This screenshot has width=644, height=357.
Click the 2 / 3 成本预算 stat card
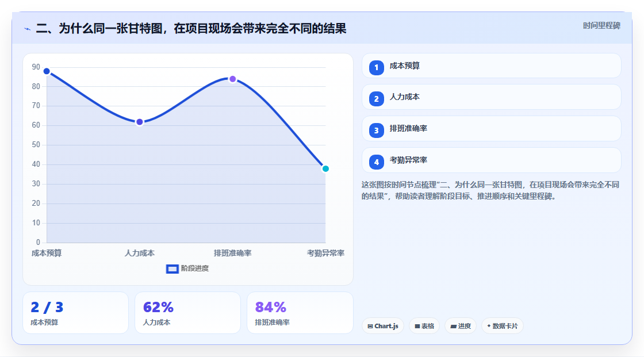(x=75, y=313)
